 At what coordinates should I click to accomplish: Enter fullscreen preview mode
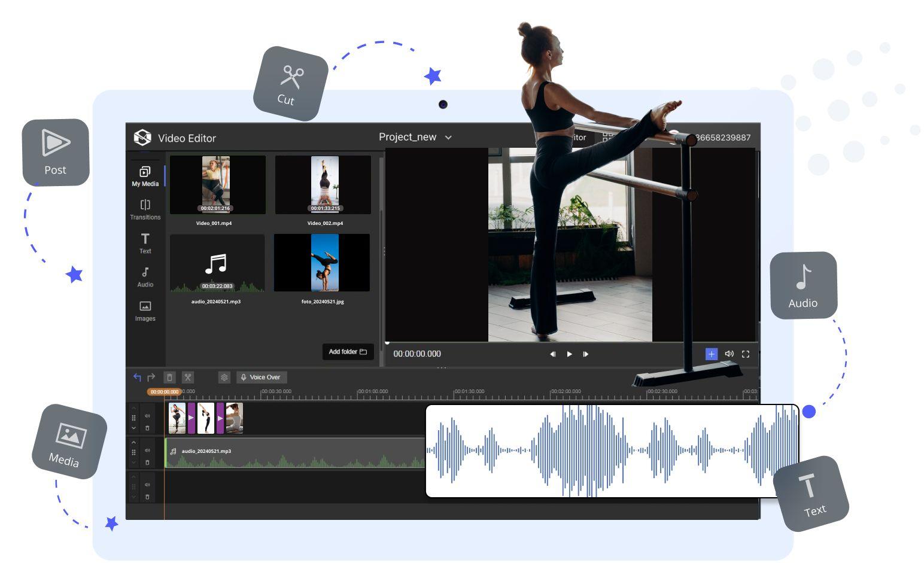(746, 354)
